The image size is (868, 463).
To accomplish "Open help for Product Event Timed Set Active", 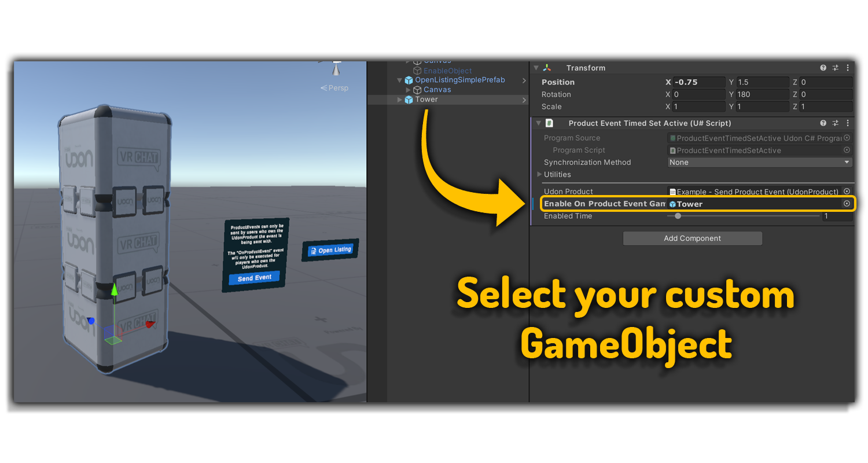I will pos(823,123).
